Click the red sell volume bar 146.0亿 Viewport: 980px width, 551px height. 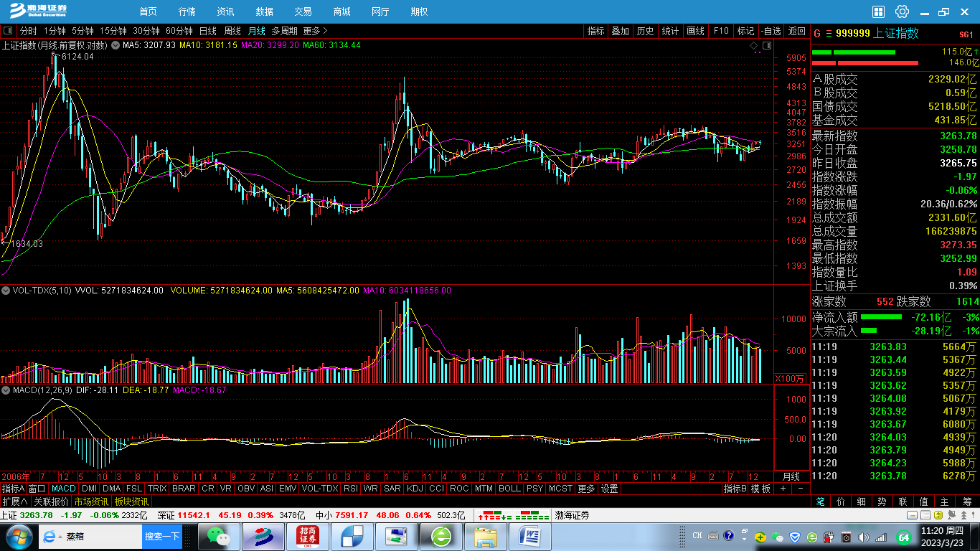865,63
